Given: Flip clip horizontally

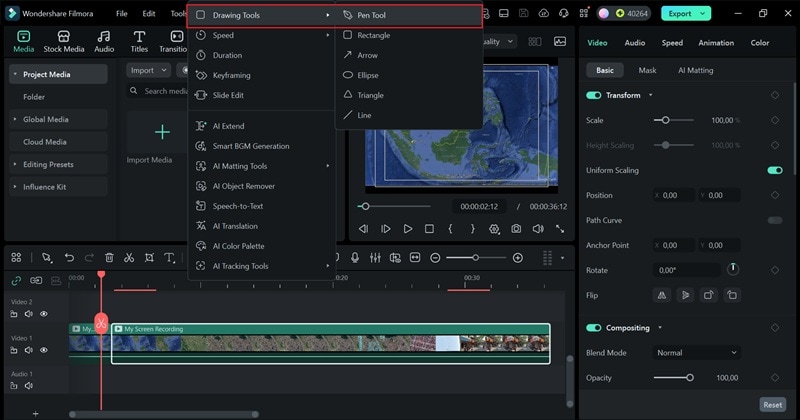Looking at the screenshot, I should point(662,295).
